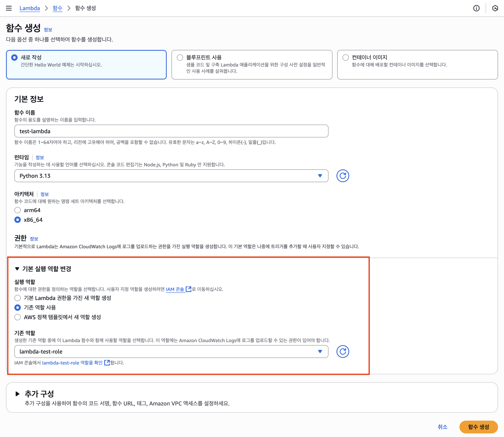504x437 pixels.
Task: Select AWS 정책 템플릿에서 새 역할 생성 option
Action: point(18,317)
